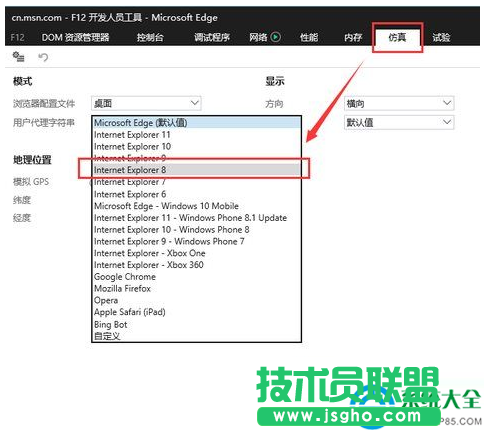Pick Google Chrome user agent
This screenshot has height=432, width=484.
[x=197, y=277]
